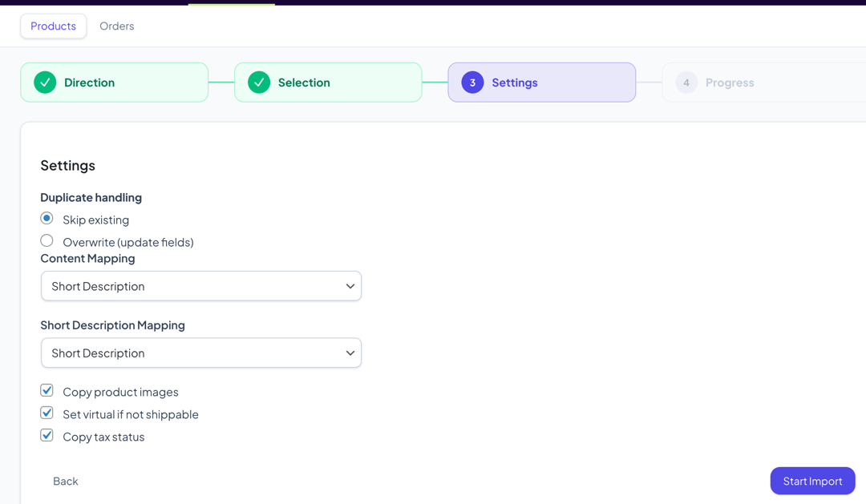The image size is (866, 504).
Task: Click the green checkmark icon on Direction step
Action: pos(46,82)
